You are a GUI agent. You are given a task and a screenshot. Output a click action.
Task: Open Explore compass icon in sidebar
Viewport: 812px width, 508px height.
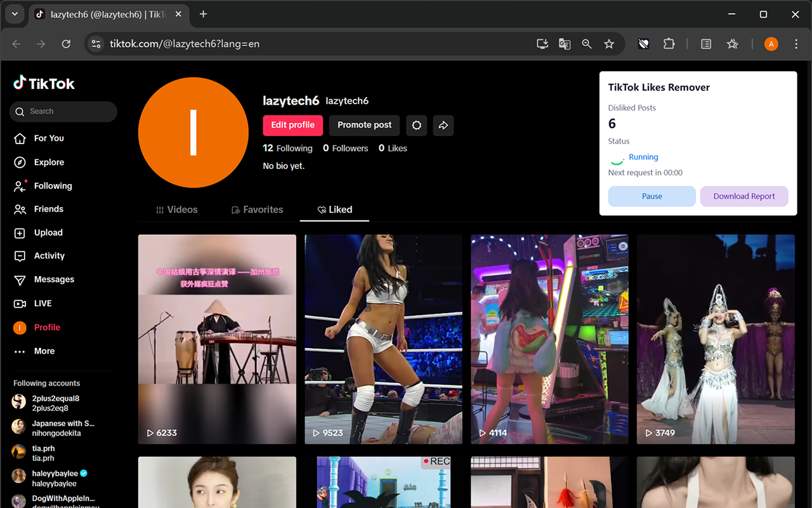(20, 163)
